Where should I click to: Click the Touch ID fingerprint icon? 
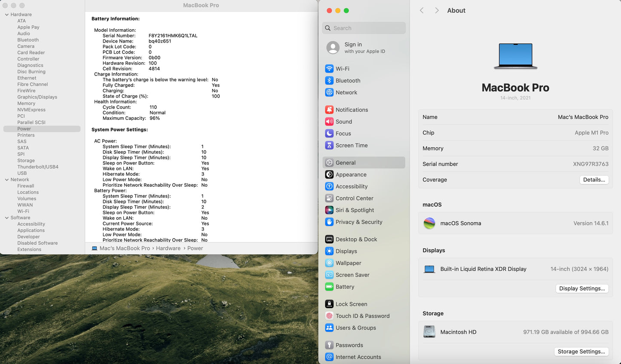click(329, 316)
